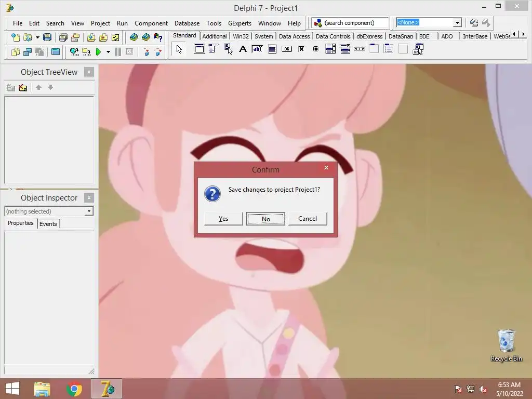Screen dimensions: 532x399
Task: Select the RadioGroup component icon
Action: (x=389, y=49)
